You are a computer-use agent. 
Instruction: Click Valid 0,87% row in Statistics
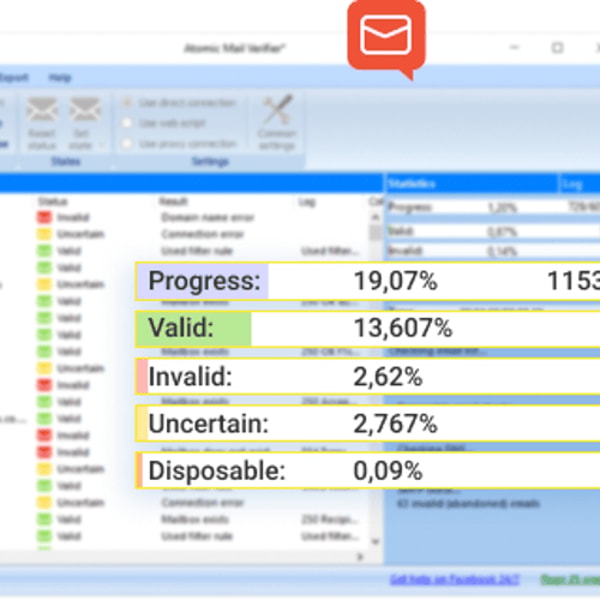pos(493,231)
